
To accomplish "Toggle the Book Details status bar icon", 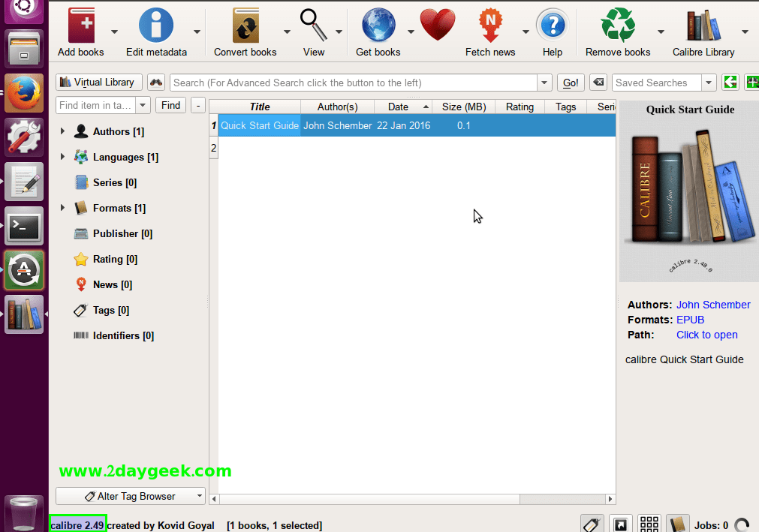I will (x=678, y=524).
